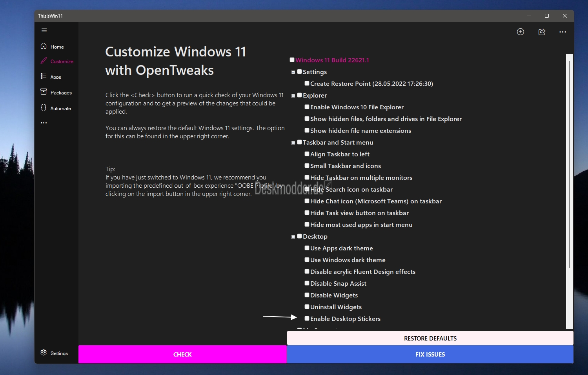588x375 pixels.
Task: Open the top-right more options menu
Action: 563,32
